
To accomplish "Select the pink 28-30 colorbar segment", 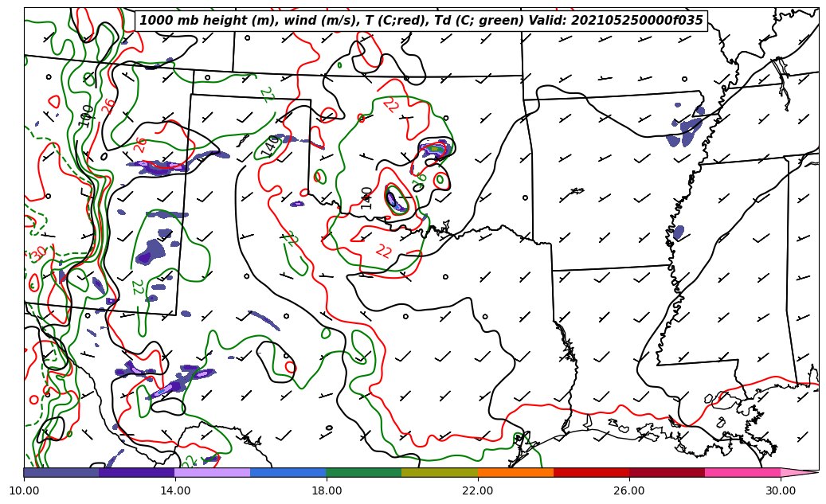I will [743, 472].
